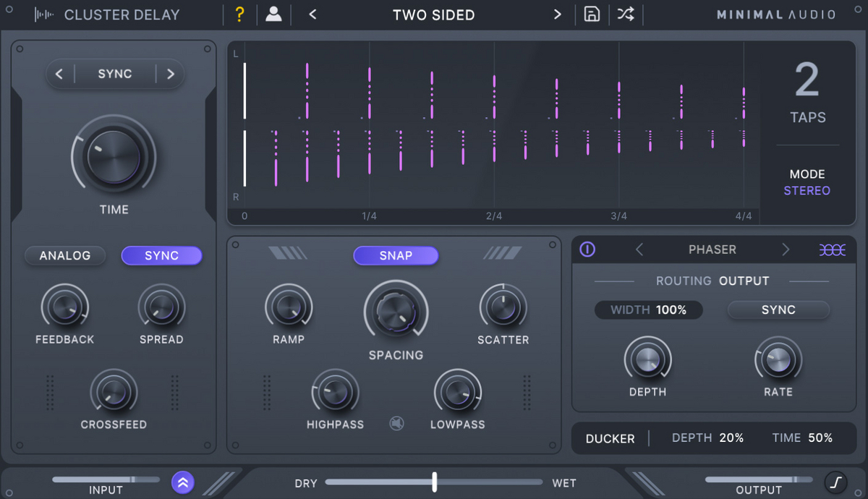Viewport: 868px width, 499px height.
Task: Click the WET label by the mix slider
Action: 564,483
